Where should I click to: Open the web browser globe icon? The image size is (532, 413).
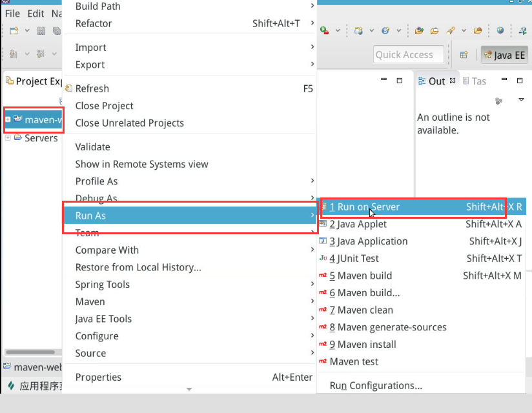pos(500,30)
